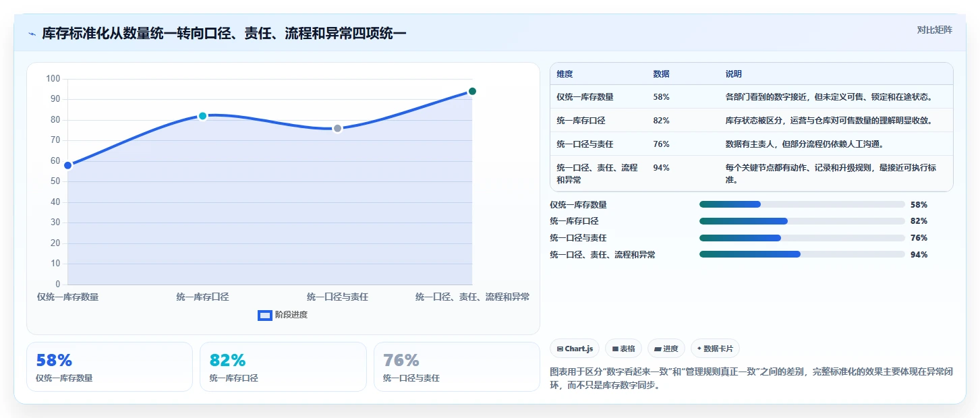
Task: Click the 82% data card
Action: (x=283, y=367)
